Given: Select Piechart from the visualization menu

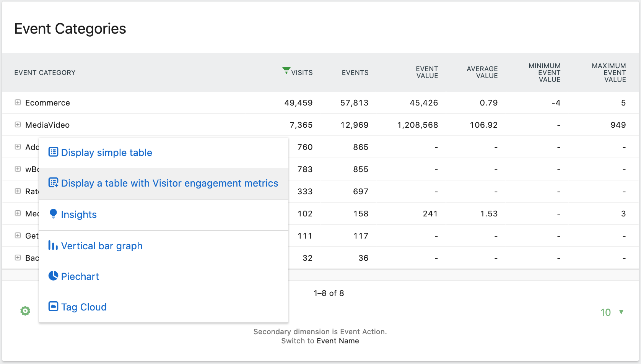Looking at the screenshot, I should click(x=80, y=276).
